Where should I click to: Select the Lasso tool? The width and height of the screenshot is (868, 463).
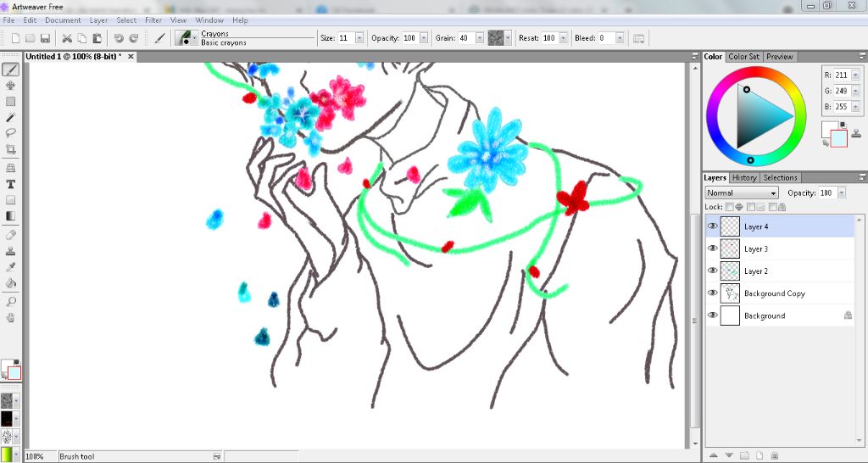tap(11, 133)
